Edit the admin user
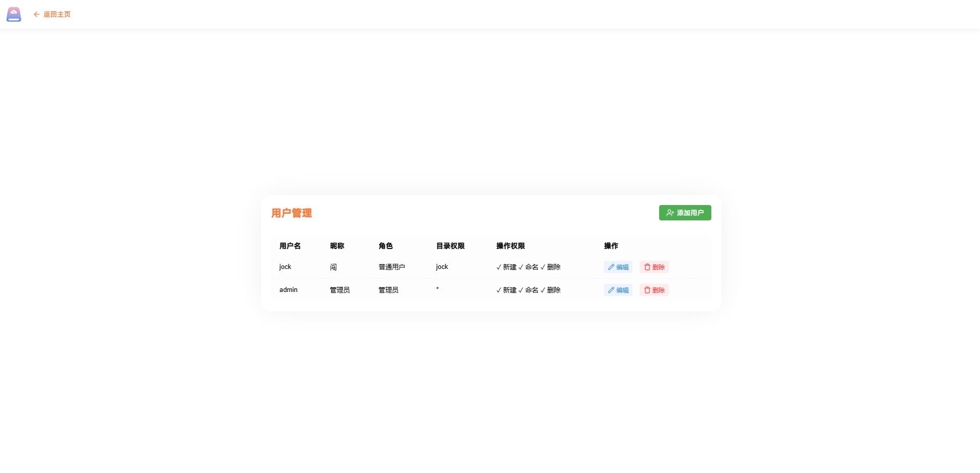Viewport: 980px width, 473px height. click(618, 290)
